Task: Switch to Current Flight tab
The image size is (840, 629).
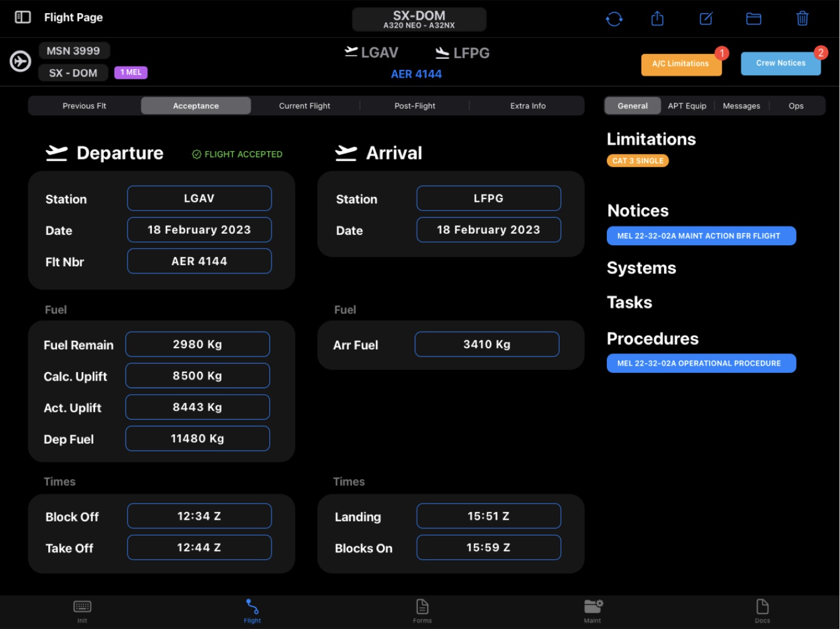Action: click(x=304, y=106)
